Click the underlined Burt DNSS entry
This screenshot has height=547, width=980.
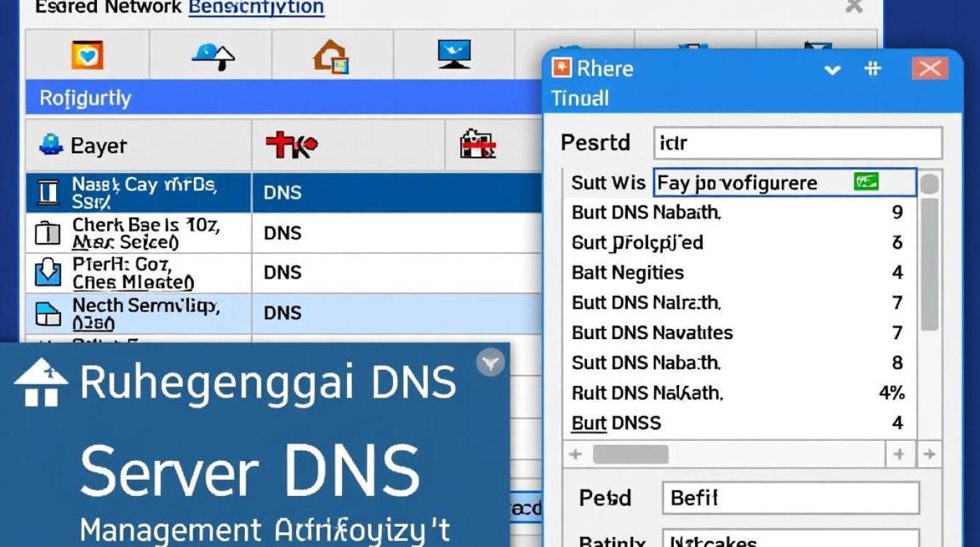click(616, 423)
